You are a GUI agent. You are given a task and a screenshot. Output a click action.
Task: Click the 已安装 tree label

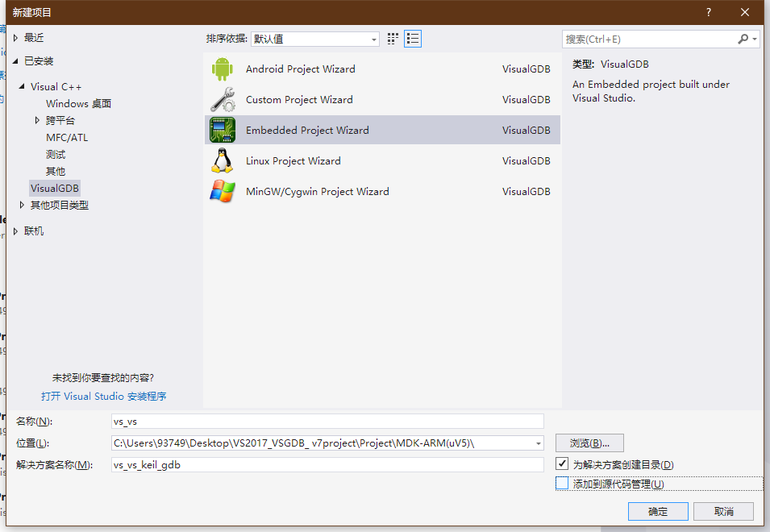(x=39, y=60)
